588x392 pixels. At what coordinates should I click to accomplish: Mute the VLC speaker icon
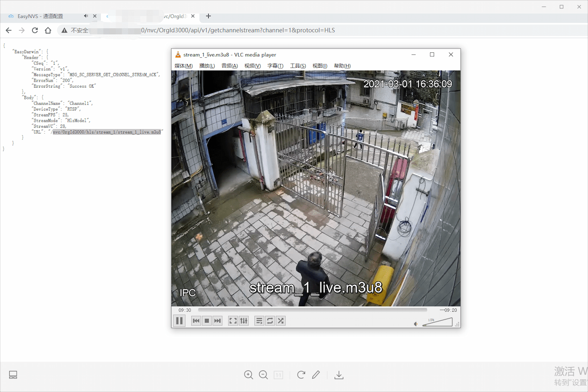[416, 323]
